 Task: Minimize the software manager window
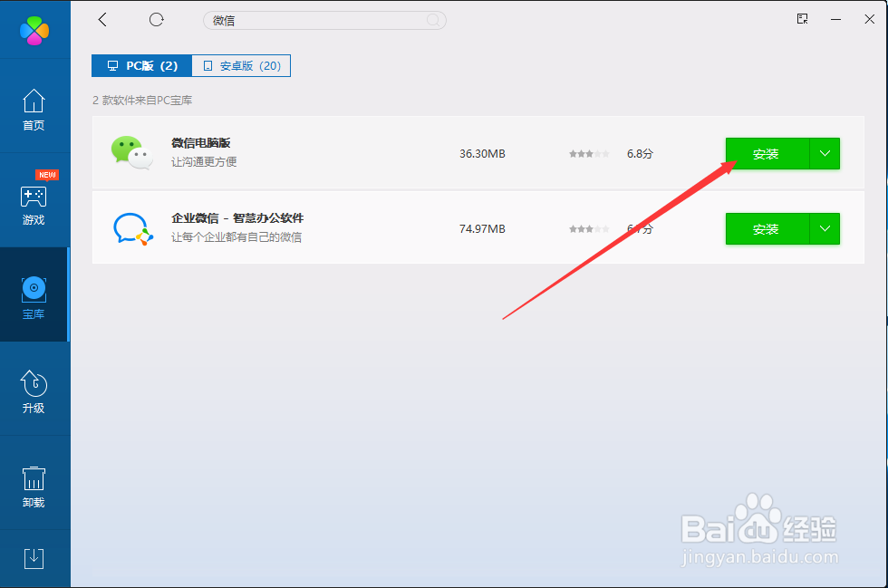pos(835,19)
